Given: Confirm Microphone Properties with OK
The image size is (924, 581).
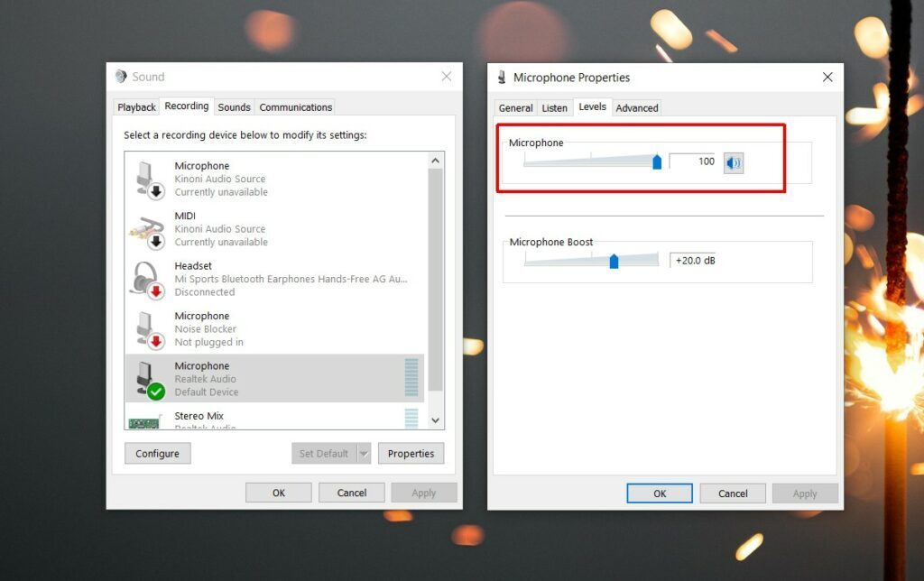Looking at the screenshot, I should [x=660, y=493].
